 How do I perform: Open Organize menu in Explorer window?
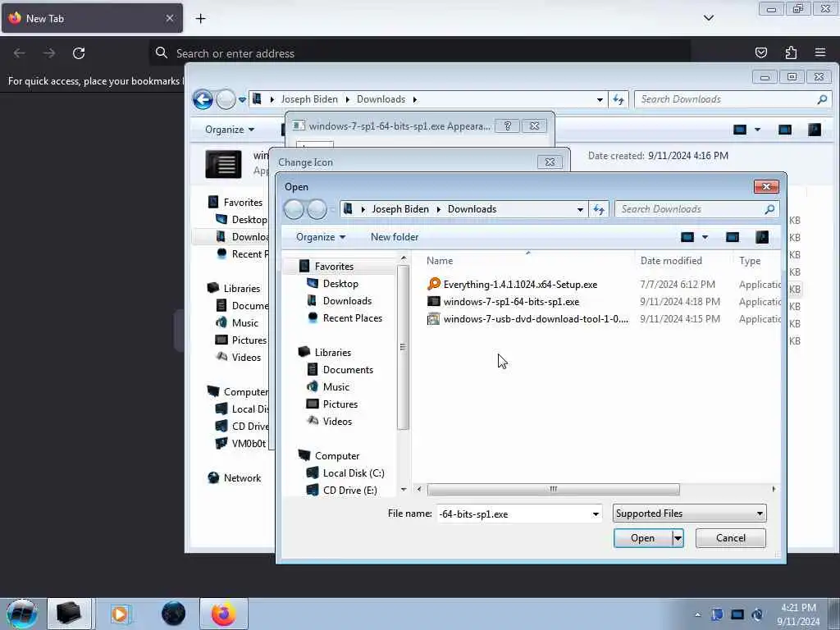[230, 130]
